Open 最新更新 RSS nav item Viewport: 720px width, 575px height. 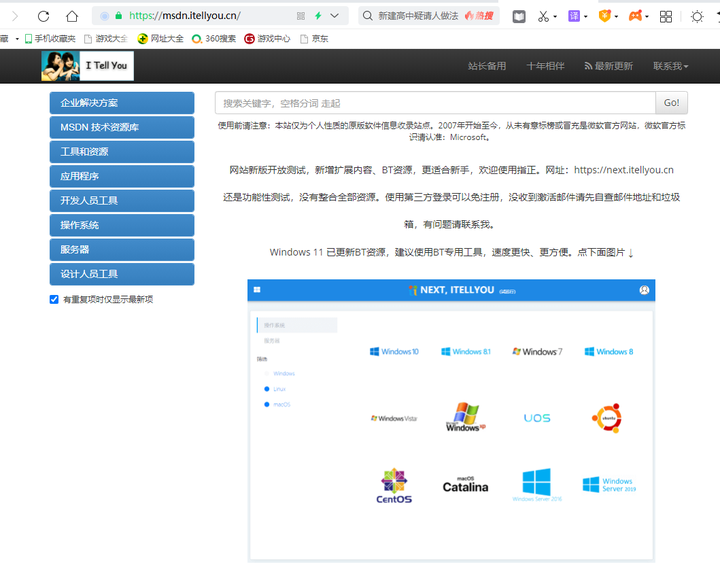point(608,66)
